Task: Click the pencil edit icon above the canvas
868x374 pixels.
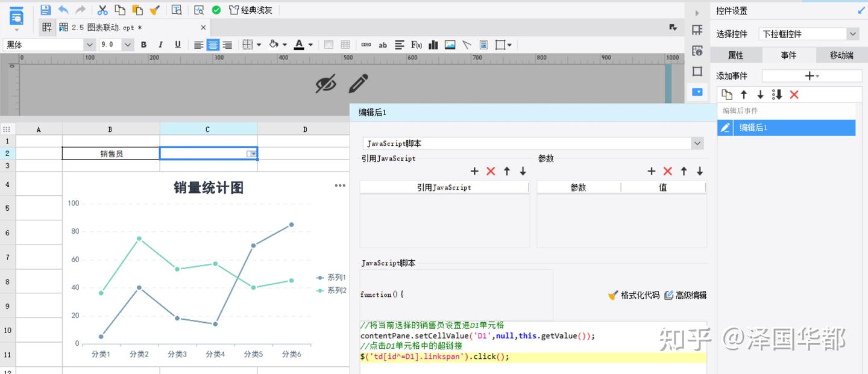Action: tap(359, 83)
